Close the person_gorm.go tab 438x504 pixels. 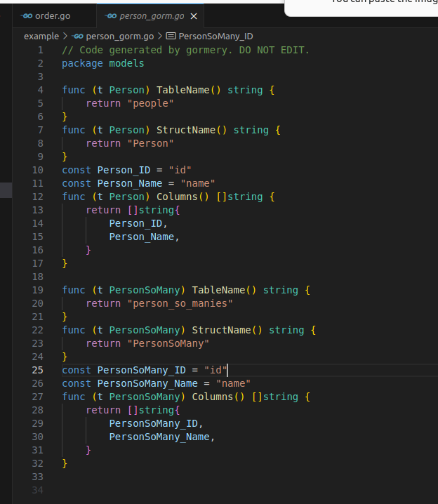tap(194, 16)
